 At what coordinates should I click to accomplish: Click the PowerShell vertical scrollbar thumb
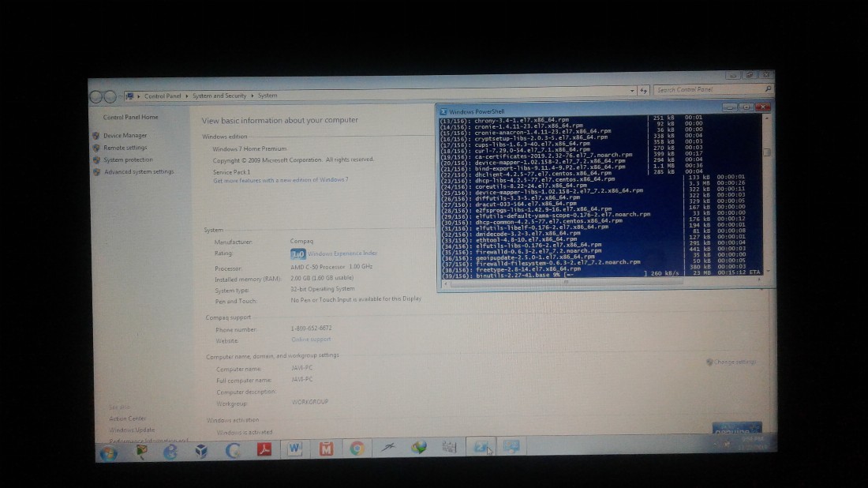pyautogui.click(x=767, y=153)
